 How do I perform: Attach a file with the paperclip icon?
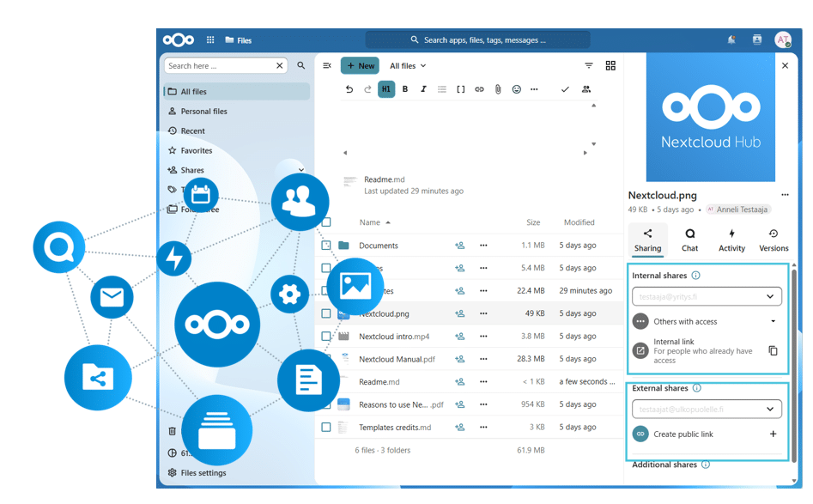pos(498,89)
